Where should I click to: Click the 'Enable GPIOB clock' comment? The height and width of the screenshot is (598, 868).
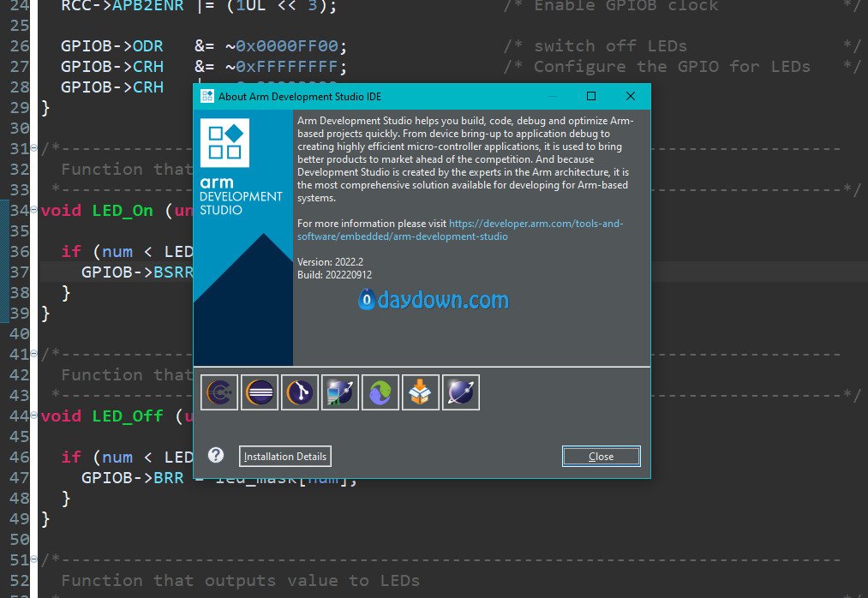(x=626, y=6)
